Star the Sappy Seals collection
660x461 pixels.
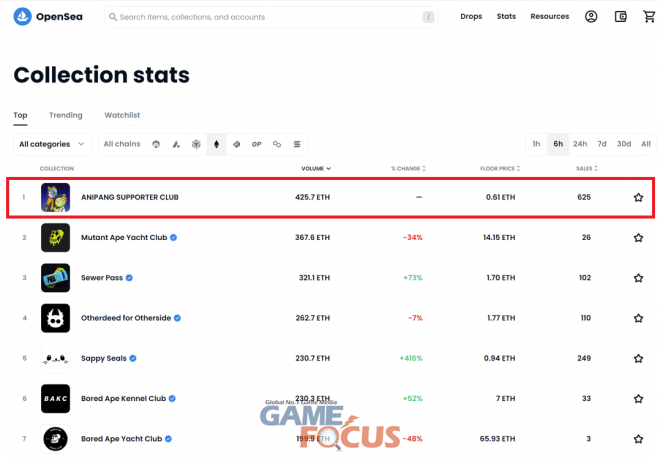click(x=638, y=358)
